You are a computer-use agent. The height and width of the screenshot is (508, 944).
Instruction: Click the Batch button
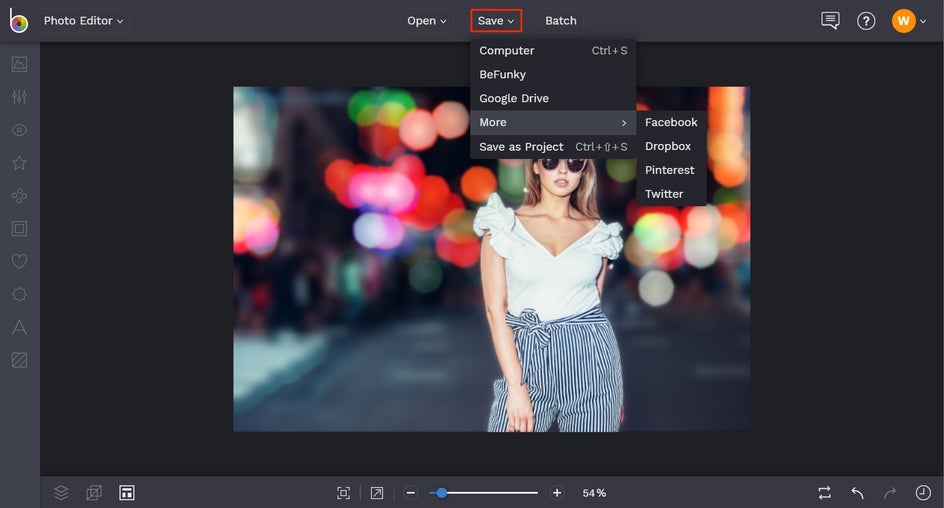click(x=561, y=21)
